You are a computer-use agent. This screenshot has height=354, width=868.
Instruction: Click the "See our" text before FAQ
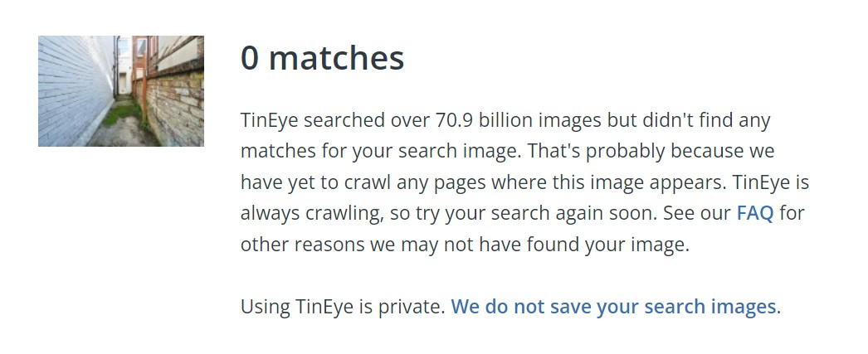pos(697,213)
